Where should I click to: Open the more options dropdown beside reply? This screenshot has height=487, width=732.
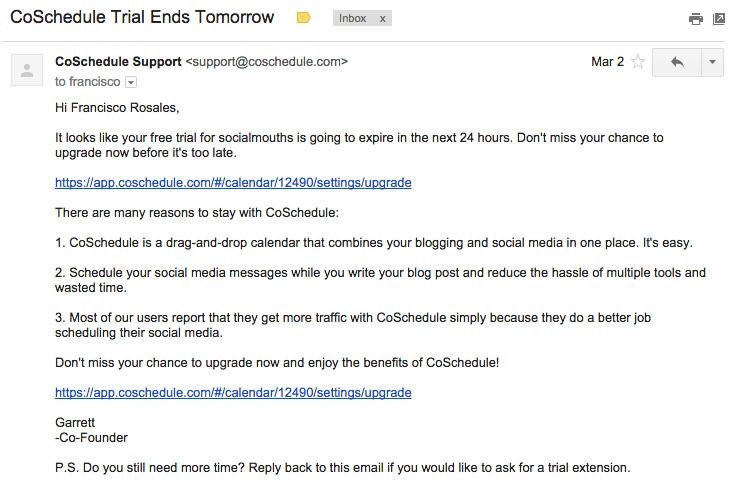point(712,62)
